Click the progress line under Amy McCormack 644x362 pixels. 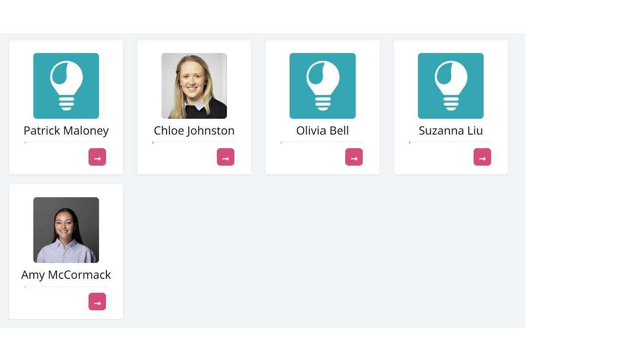tap(66, 287)
